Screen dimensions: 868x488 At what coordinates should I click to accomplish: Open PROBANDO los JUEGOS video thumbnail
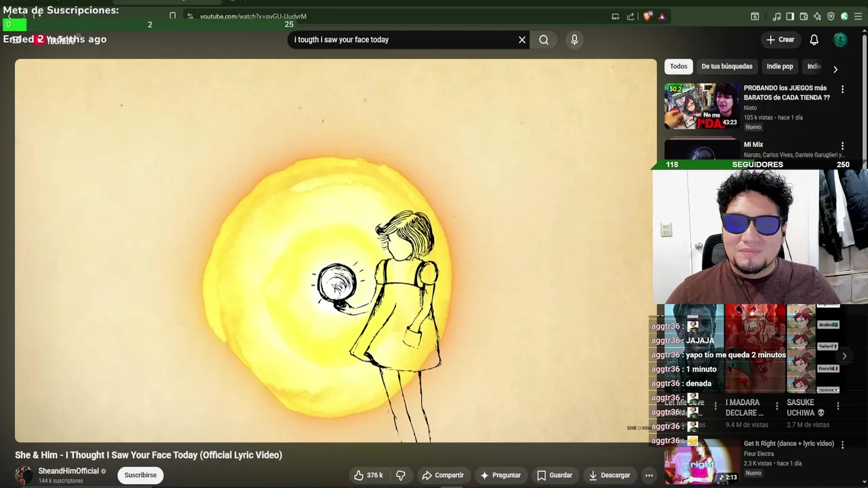701,106
